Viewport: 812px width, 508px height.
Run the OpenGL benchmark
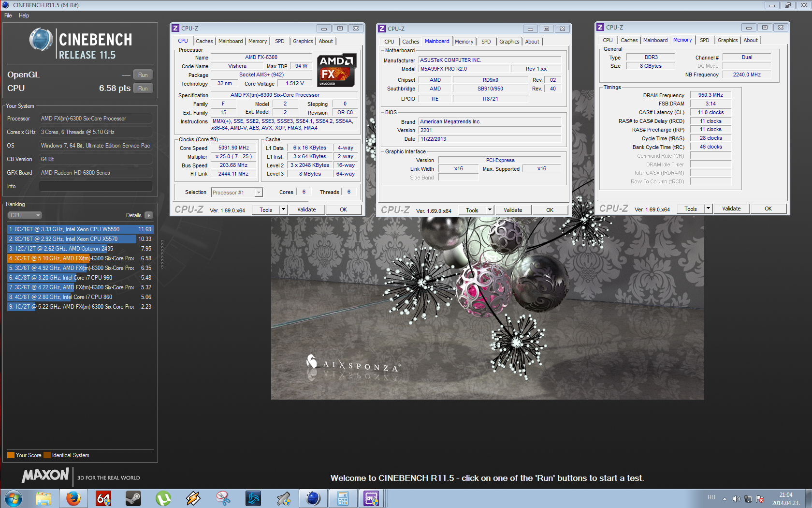click(x=143, y=75)
